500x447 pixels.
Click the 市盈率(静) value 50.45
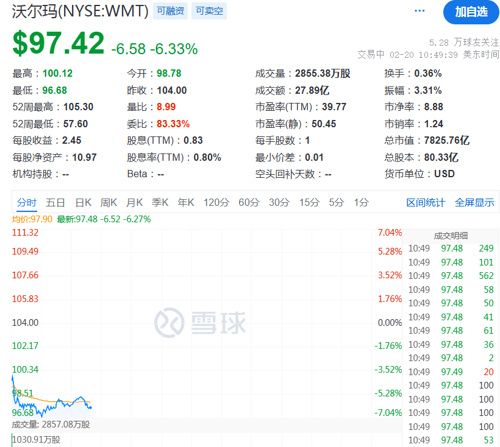(324, 124)
